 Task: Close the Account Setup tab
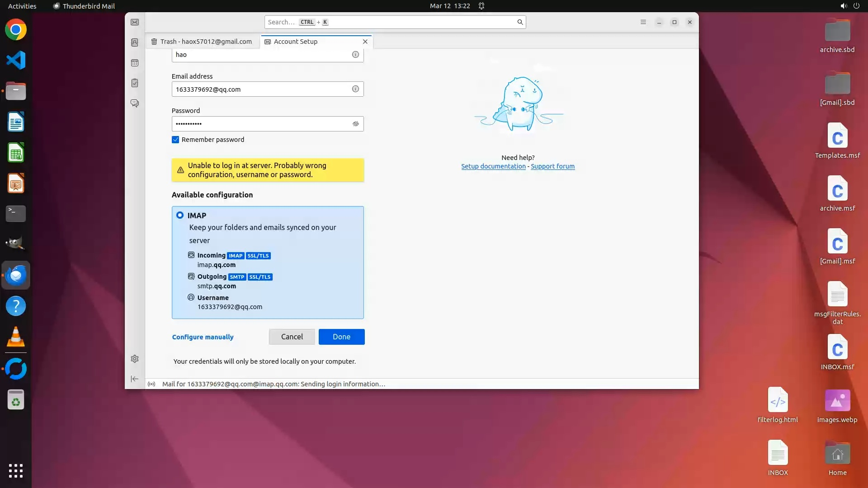point(365,42)
